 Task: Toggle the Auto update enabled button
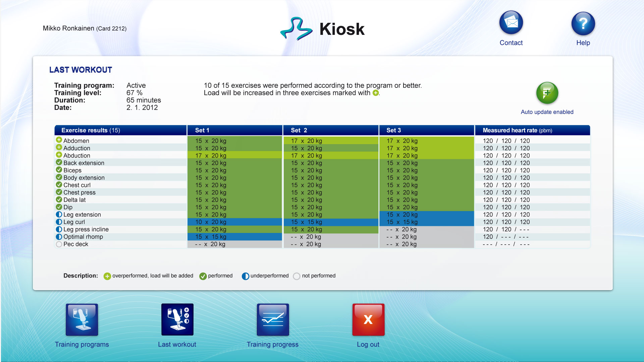click(547, 93)
